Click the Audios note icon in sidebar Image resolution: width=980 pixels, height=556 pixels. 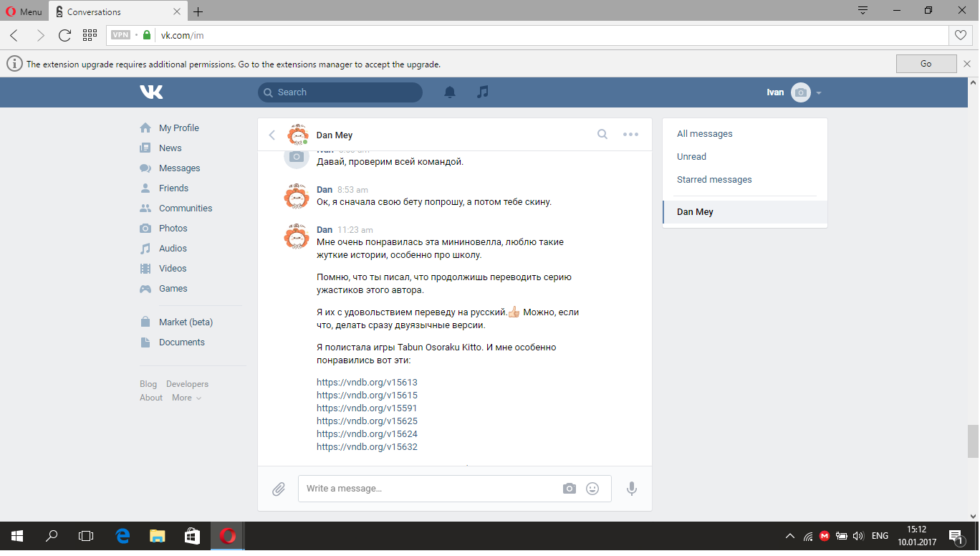145,249
